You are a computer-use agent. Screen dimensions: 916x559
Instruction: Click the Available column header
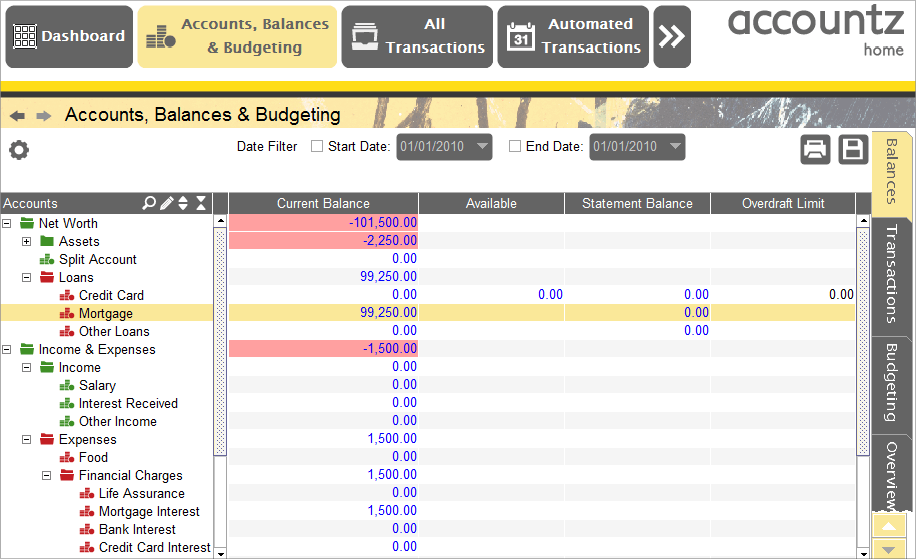click(x=491, y=203)
